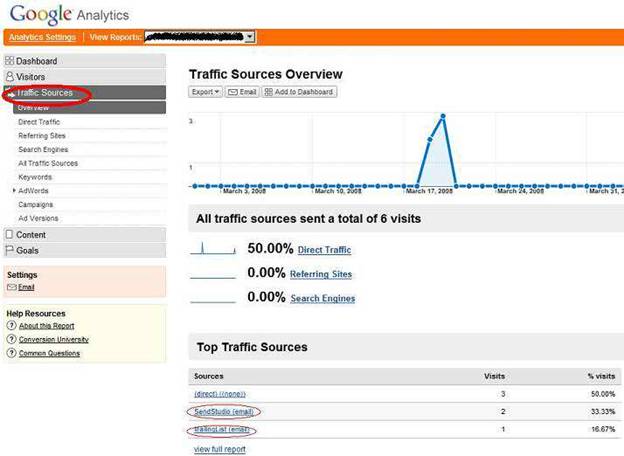624x456 pixels.
Task: Expand the AdWords submenu arrow
Action: click(x=14, y=191)
